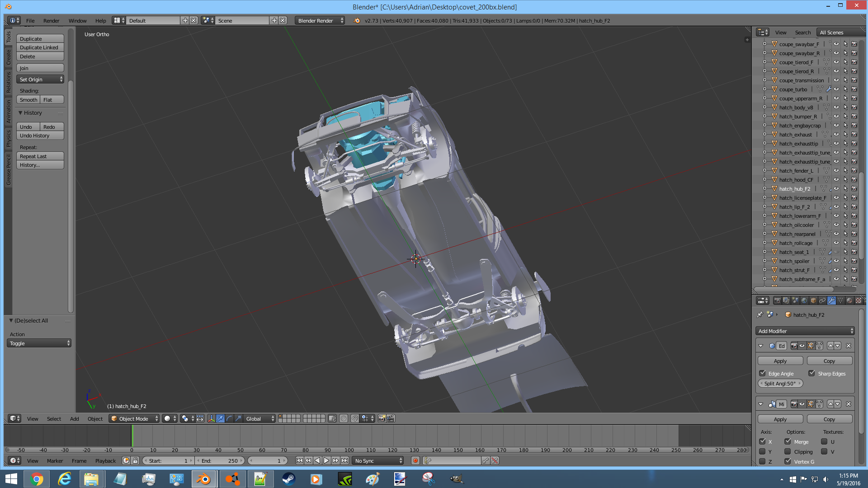Open the Material properties tab sphere icon

point(849,300)
